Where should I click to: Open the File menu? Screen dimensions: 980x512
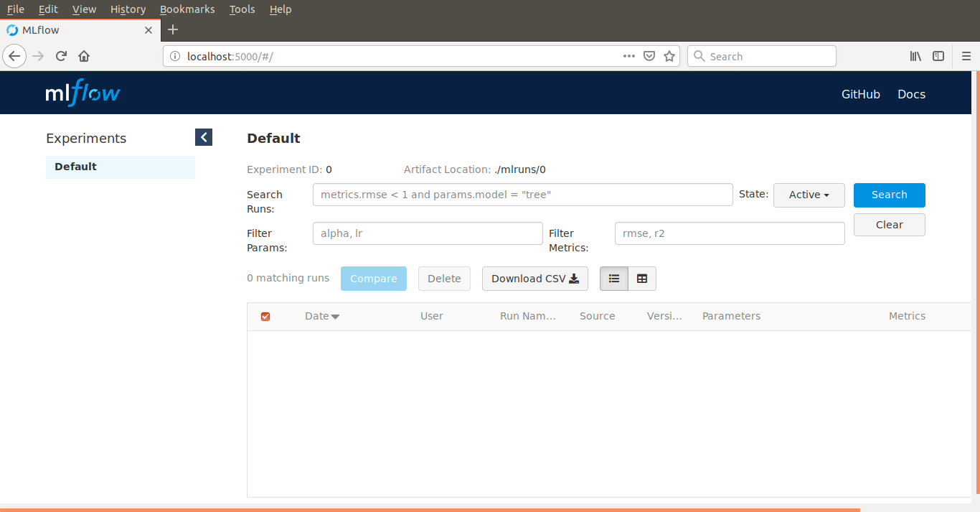[x=15, y=9]
